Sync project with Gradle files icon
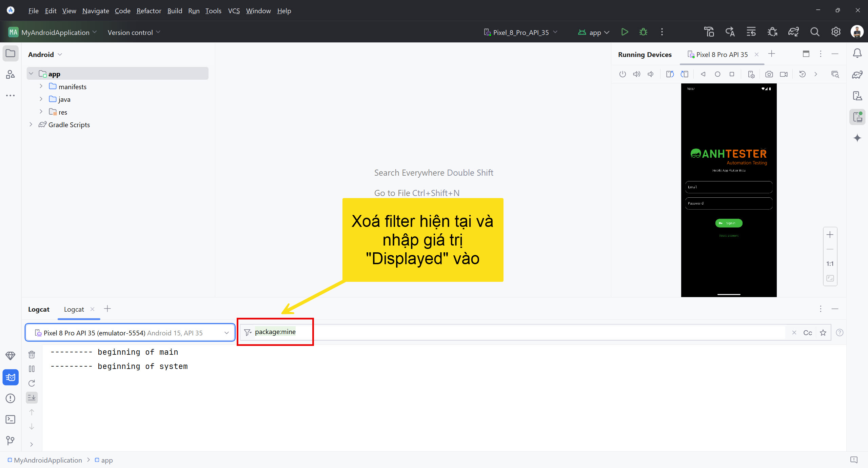Image resolution: width=868 pixels, height=468 pixels. point(793,32)
